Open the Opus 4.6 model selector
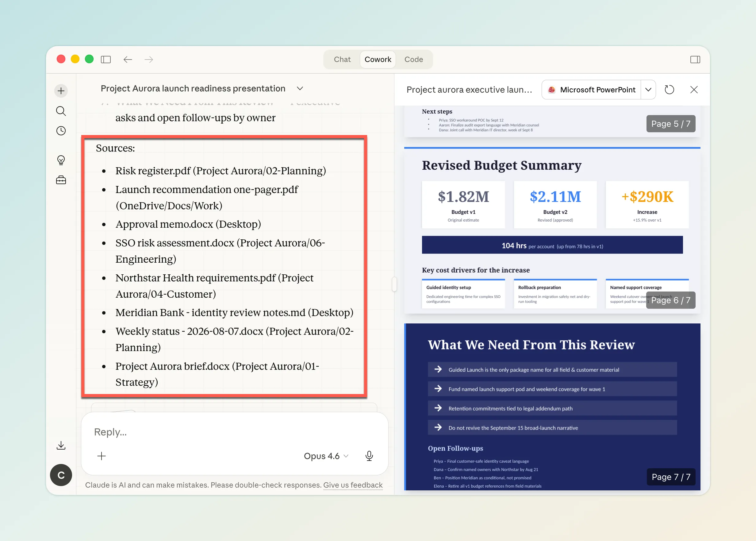756x541 pixels. click(x=326, y=456)
